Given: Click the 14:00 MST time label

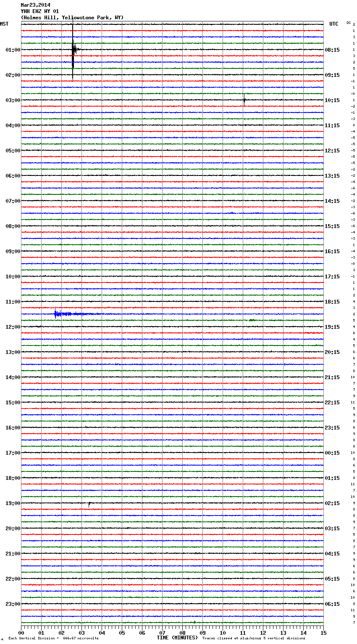Looking at the screenshot, I should click(13, 377).
